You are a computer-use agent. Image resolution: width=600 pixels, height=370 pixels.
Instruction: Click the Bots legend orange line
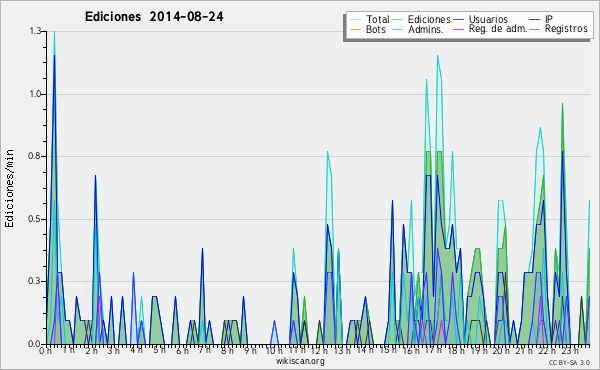(355, 29)
